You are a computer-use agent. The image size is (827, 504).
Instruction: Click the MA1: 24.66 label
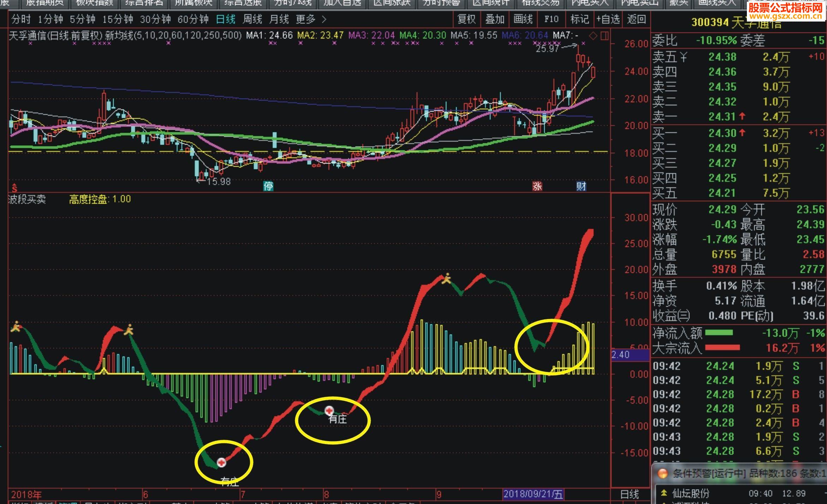(269, 35)
